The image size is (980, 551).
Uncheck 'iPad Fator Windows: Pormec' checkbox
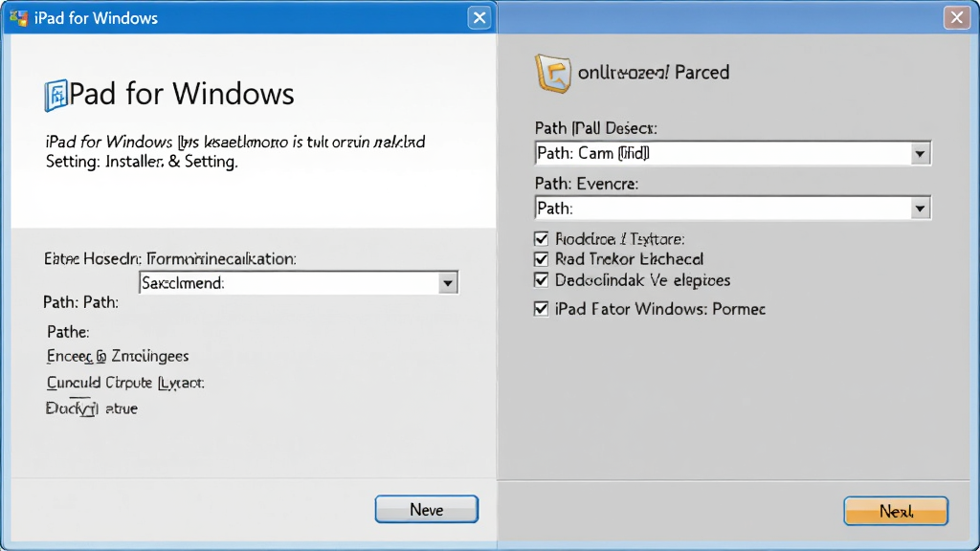(542, 309)
